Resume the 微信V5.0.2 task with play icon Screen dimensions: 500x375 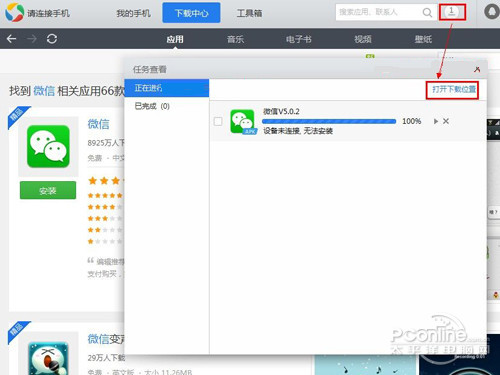click(x=435, y=121)
